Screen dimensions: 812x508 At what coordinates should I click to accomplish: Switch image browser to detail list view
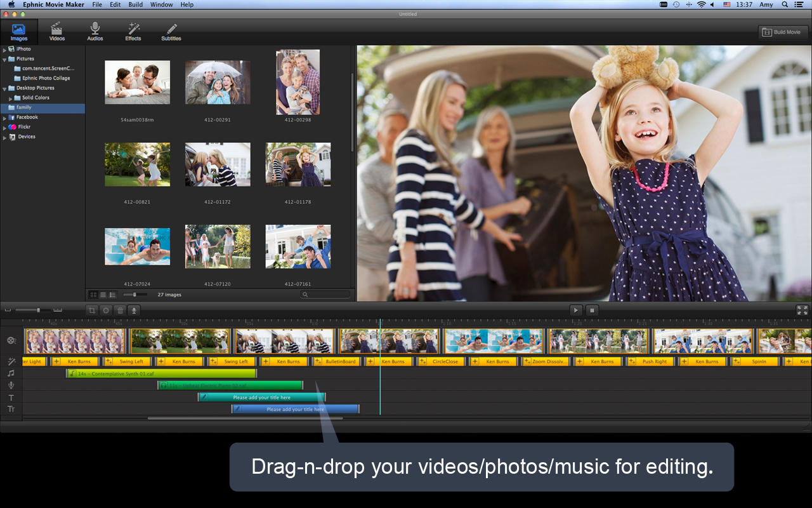click(x=112, y=295)
